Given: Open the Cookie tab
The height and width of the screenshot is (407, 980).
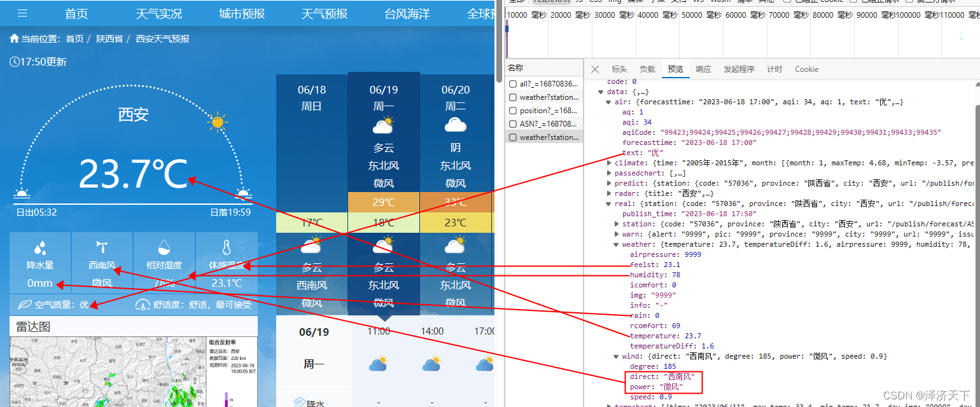Looking at the screenshot, I should pos(806,69).
